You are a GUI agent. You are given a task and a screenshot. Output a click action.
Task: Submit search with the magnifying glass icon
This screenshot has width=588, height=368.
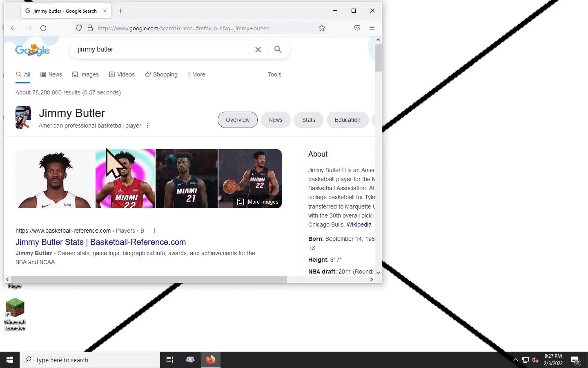click(x=278, y=49)
